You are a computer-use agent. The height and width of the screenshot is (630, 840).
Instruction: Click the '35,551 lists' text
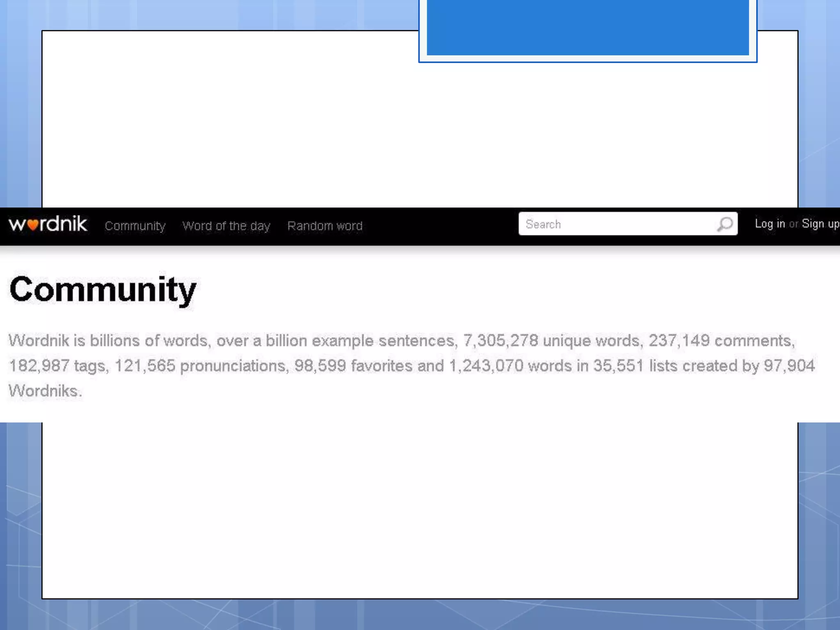tap(635, 366)
